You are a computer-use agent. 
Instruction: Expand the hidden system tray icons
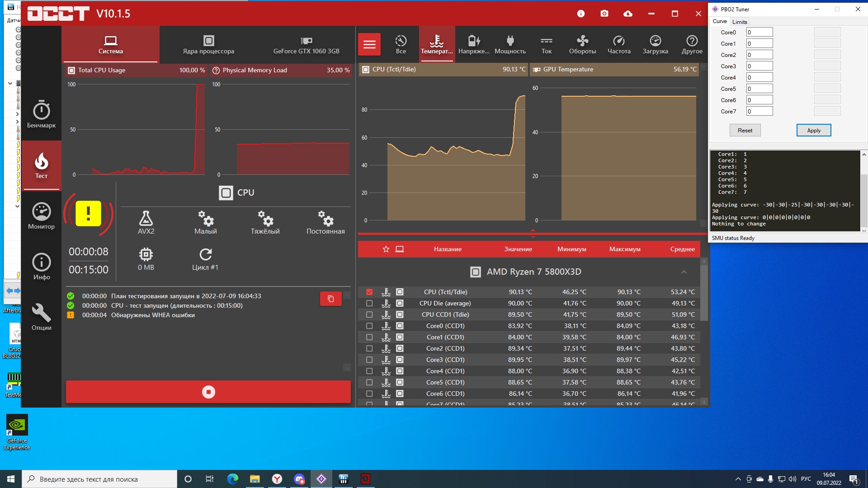pyautogui.click(x=738, y=479)
